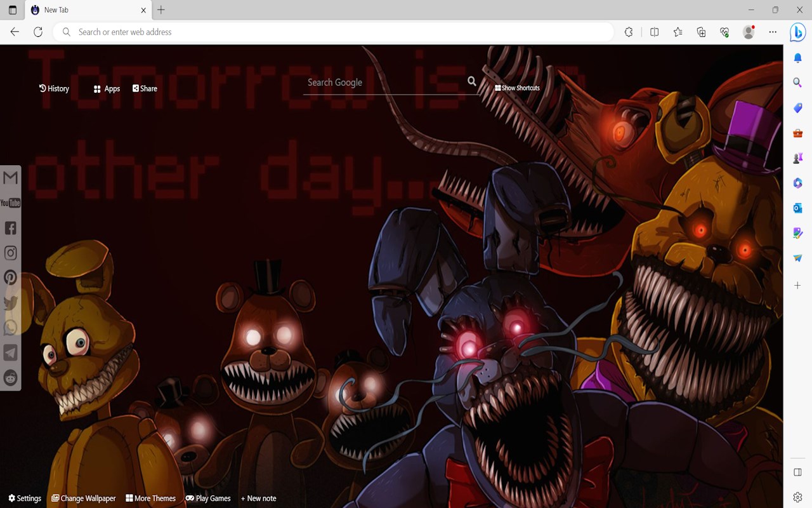
Task: Open the YouTube shortcut
Action: 10,203
